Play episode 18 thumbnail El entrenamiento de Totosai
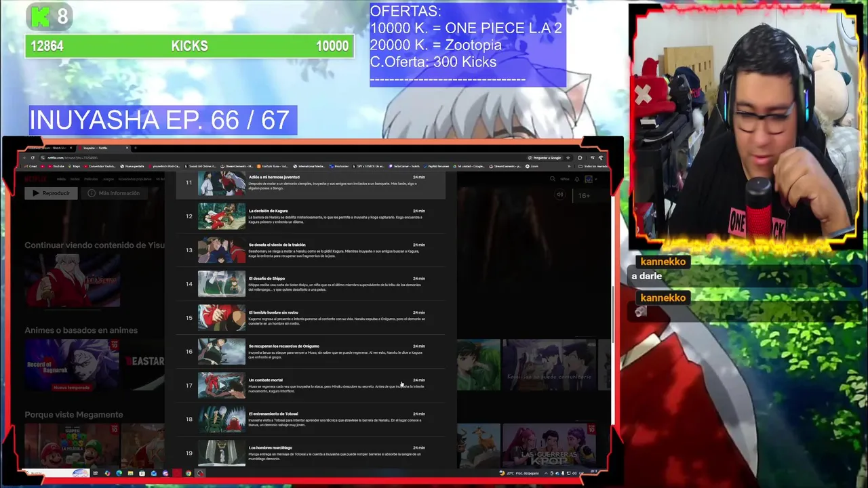The image size is (868, 488). click(222, 420)
